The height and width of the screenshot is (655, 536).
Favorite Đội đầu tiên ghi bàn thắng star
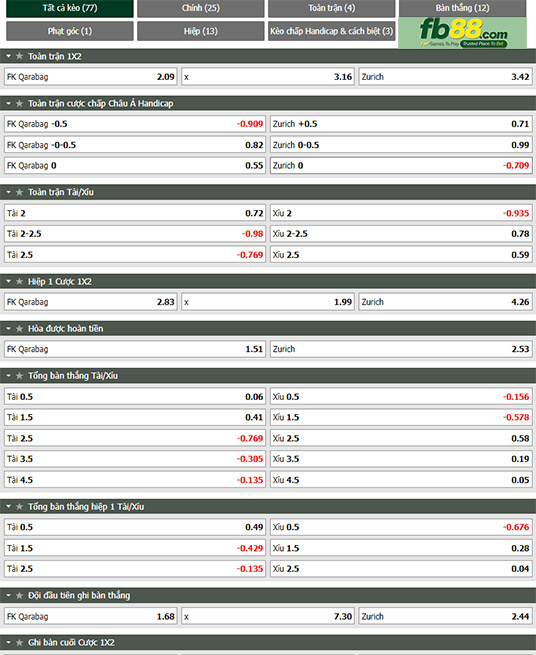pyautogui.click(x=19, y=595)
